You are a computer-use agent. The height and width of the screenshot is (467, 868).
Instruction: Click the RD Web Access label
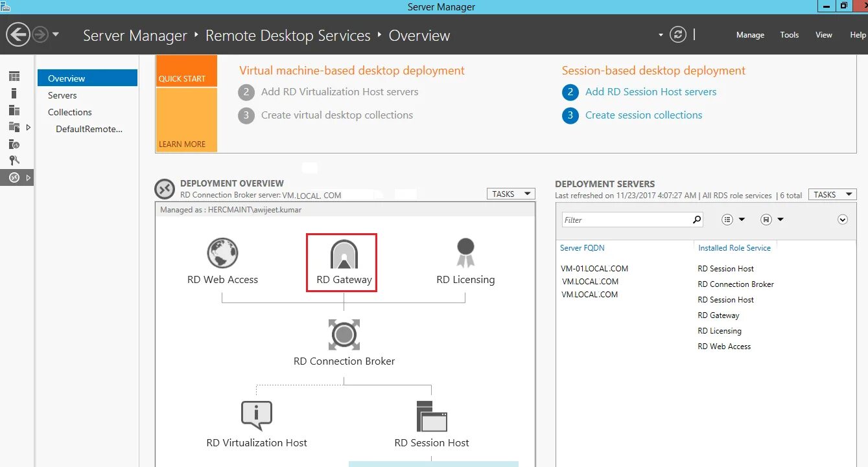point(222,280)
